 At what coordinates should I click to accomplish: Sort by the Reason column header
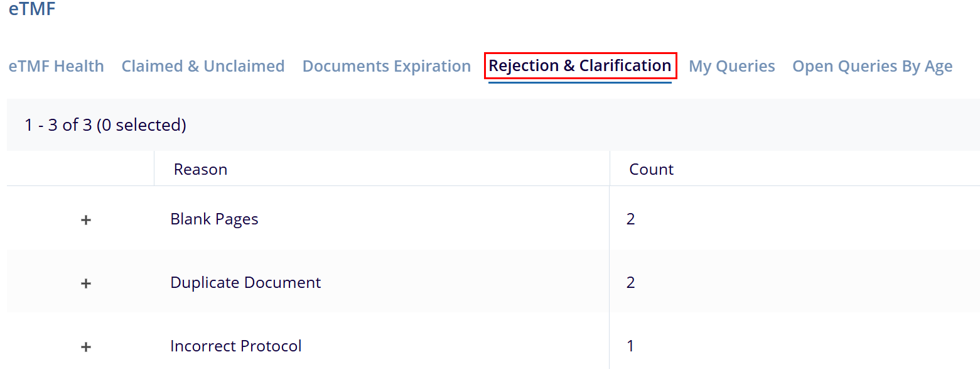point(200,169)
